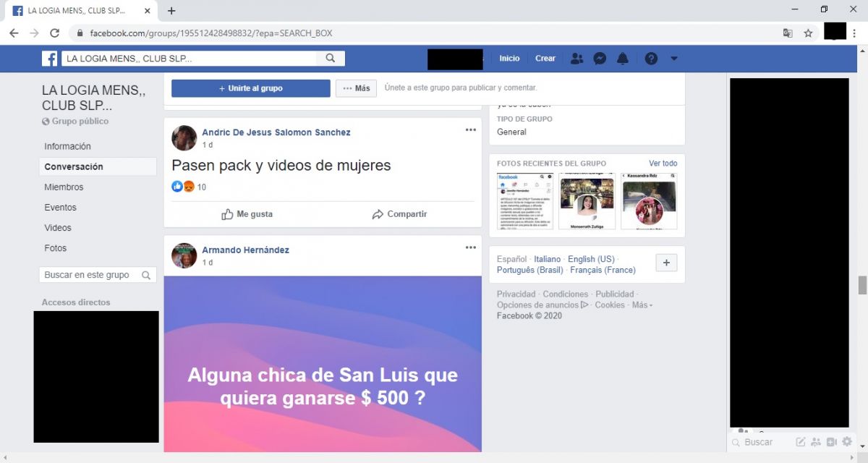Viewport: 868px width, 463px height.
Task: Open the account dropdown arrow in top bar
Action: coord(674,59)
